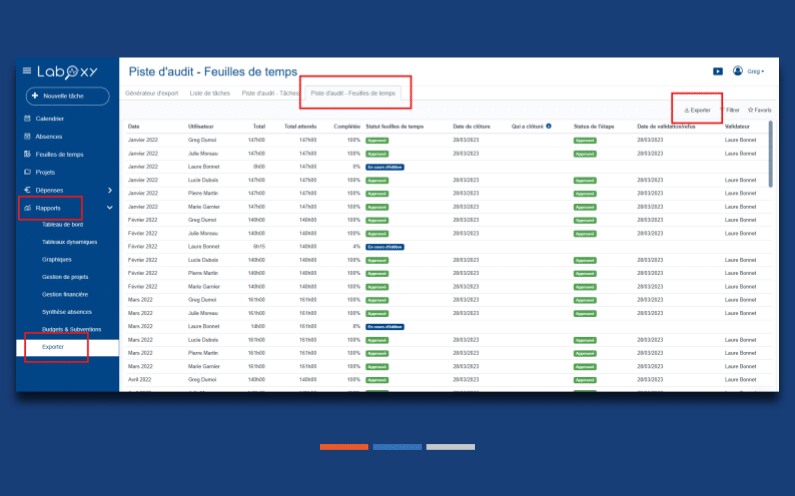Collapse the Rapports section
The image size is (795, 496).
click(109, 207)
